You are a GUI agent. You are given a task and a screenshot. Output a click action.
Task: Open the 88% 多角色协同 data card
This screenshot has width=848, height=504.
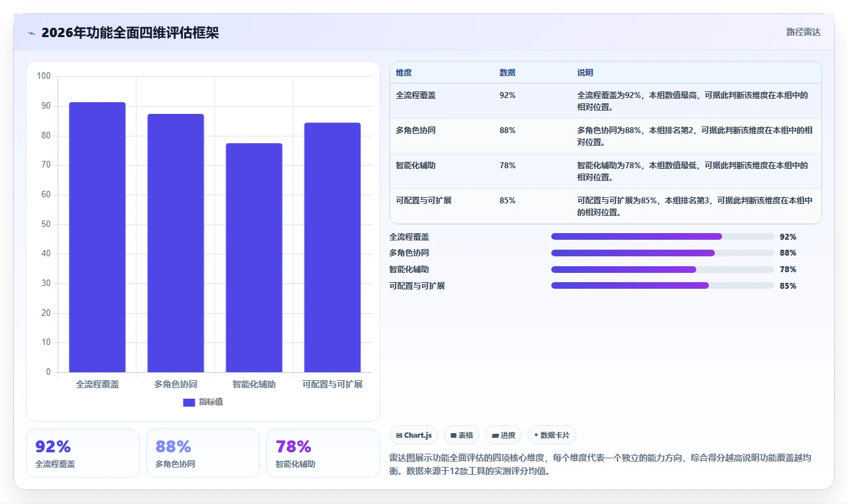[x=203, y=453]
